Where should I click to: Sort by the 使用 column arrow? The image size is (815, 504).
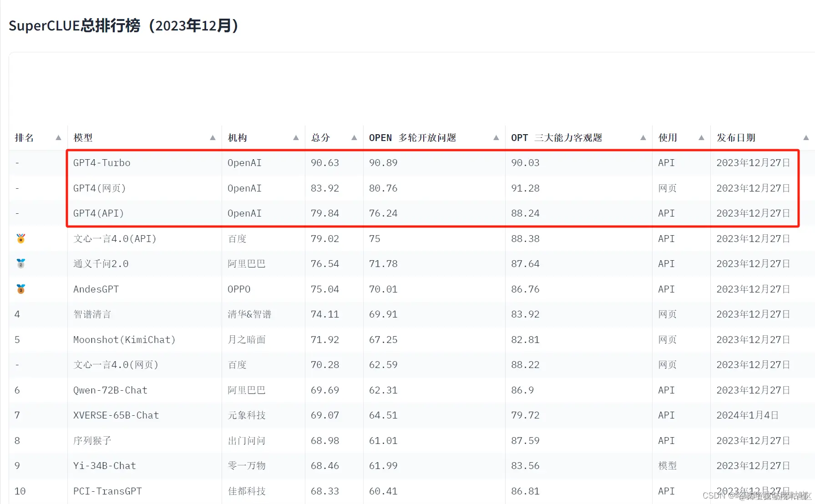pyautogui.click(x=701, y=138)
